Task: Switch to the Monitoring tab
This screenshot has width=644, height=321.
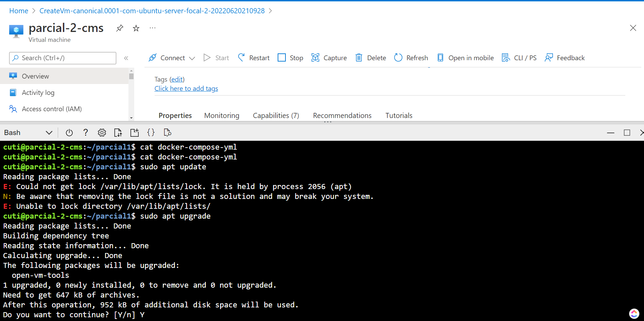Action: (x=222, y=116)
